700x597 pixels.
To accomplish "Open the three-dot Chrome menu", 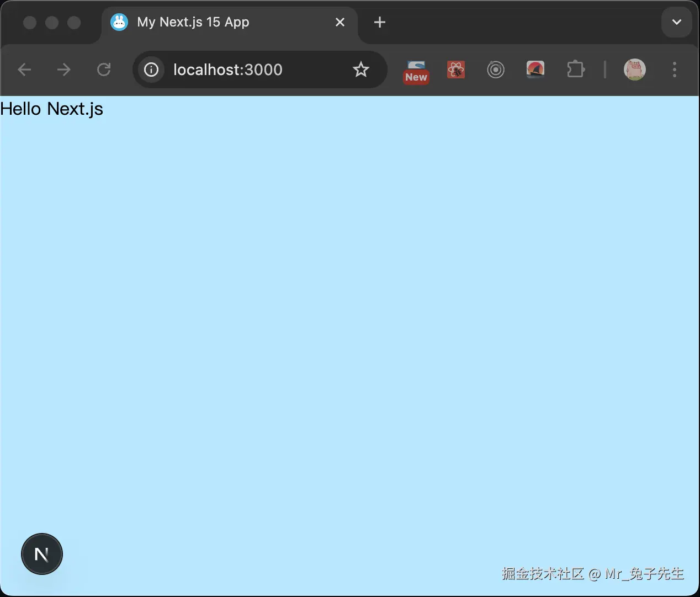I will pos(675,70).
